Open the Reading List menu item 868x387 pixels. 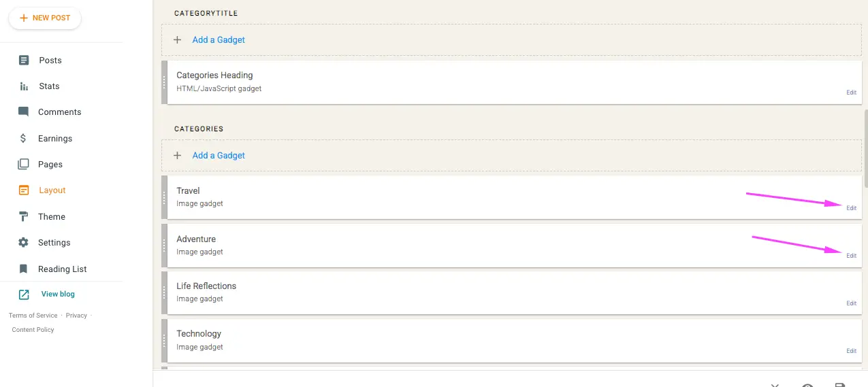click(61, 269)
